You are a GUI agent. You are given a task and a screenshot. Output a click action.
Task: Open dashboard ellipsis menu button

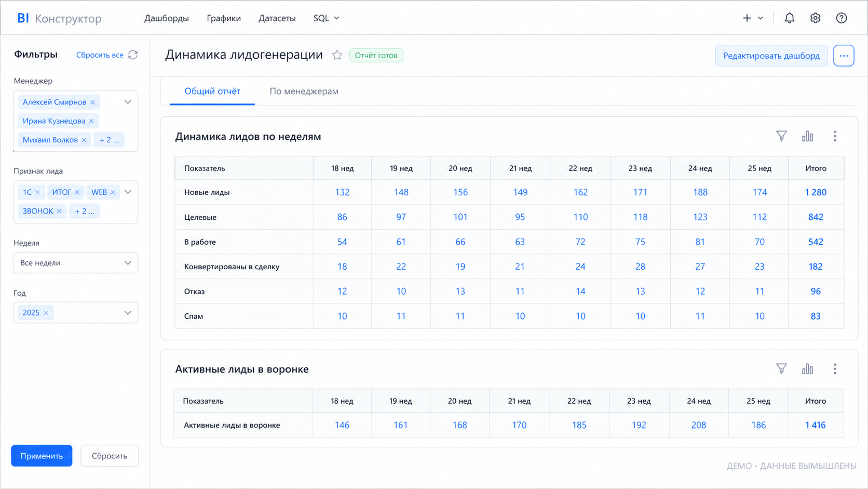point(844,56)
